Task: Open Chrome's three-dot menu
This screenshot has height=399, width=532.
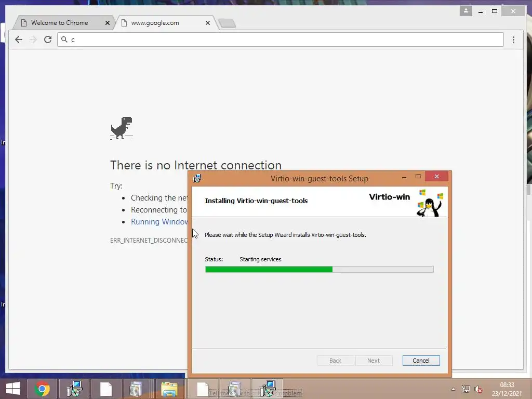Action: tap(513, 39)
